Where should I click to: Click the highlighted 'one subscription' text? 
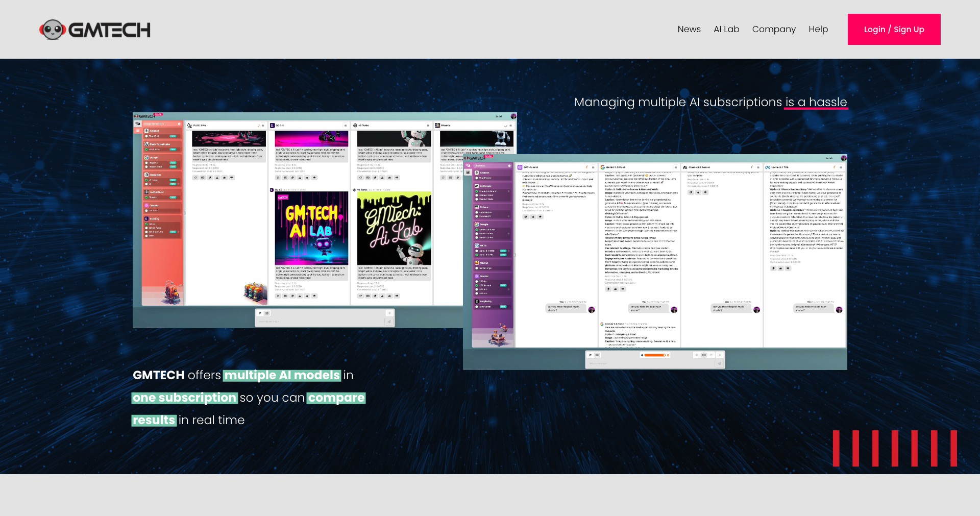point(185,398)
